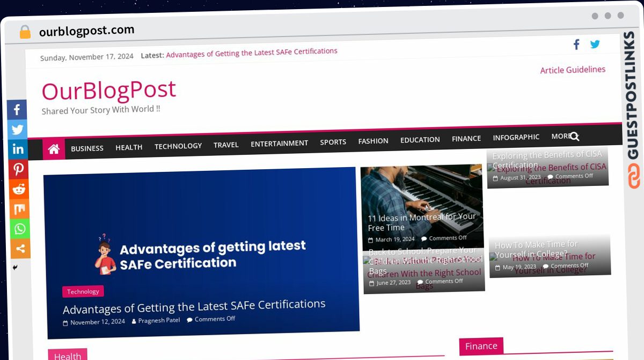Click the Twitter icon in top header

[x=595, y=44]
